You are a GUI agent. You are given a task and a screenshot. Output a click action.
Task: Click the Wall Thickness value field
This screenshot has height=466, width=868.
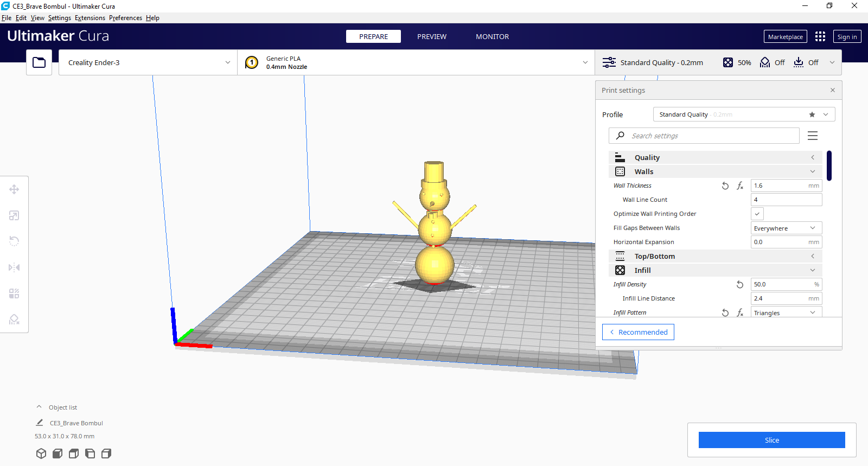tap(787, 186)
